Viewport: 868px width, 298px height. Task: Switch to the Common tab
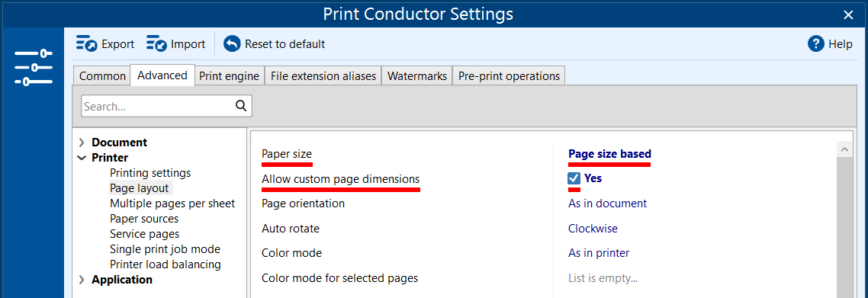click(x=102, y=76)
